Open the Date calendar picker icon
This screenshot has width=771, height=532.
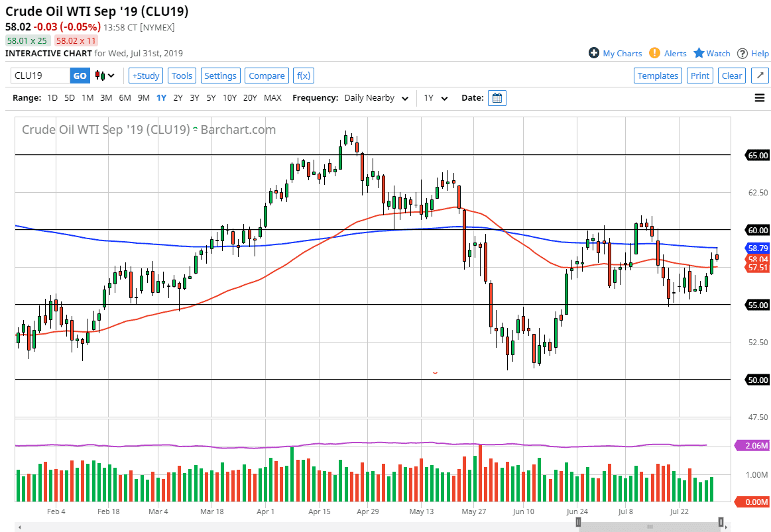[497, 97]
